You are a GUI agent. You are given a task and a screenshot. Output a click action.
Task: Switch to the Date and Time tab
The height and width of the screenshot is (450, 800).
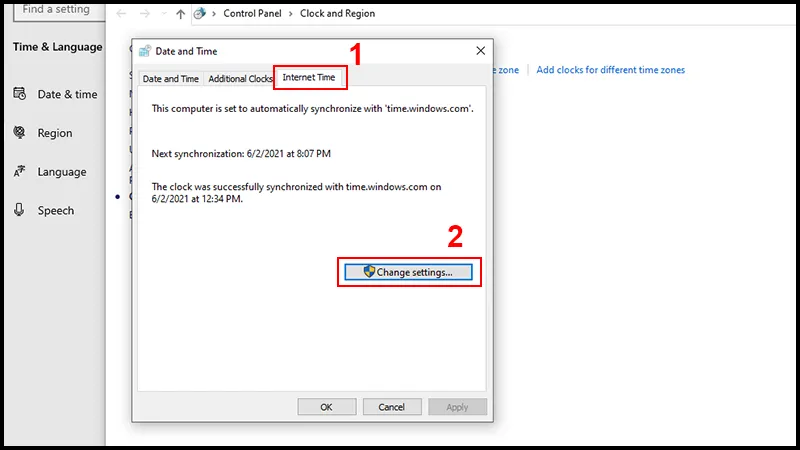click(x=170, y=79)
